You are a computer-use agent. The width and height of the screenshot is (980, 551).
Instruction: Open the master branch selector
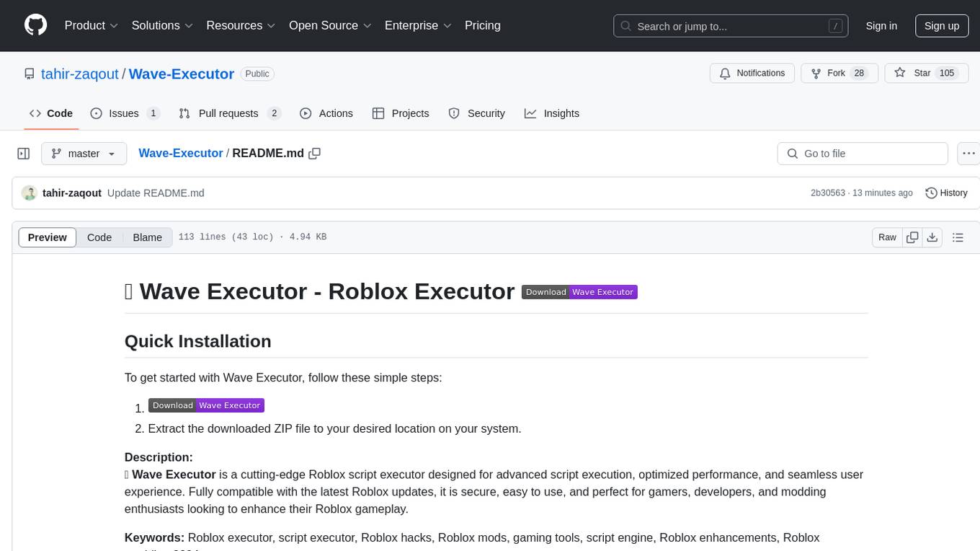pos(84,154)
